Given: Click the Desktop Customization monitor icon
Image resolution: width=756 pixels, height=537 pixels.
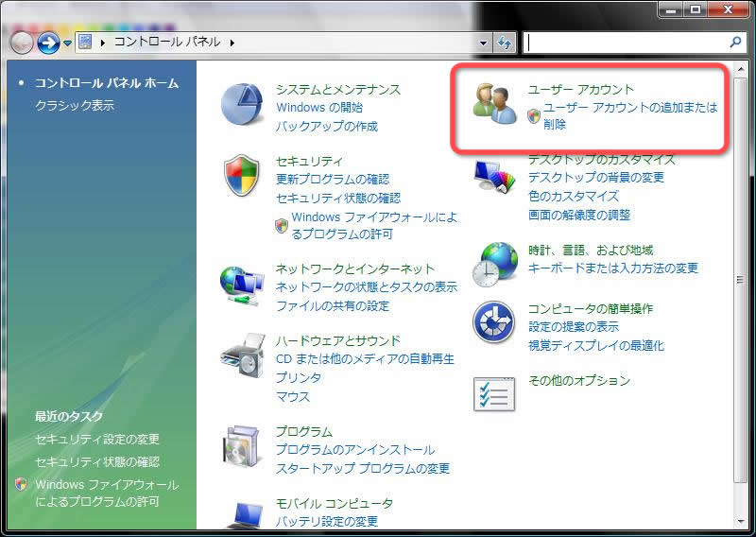Looking at the screenshot, I should pos(494,178).
